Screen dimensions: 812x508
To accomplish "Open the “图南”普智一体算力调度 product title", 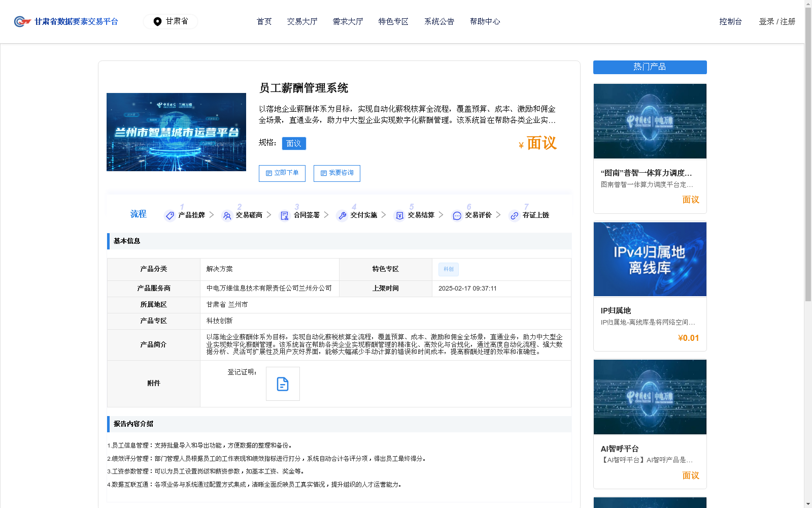I will [646, 173].
